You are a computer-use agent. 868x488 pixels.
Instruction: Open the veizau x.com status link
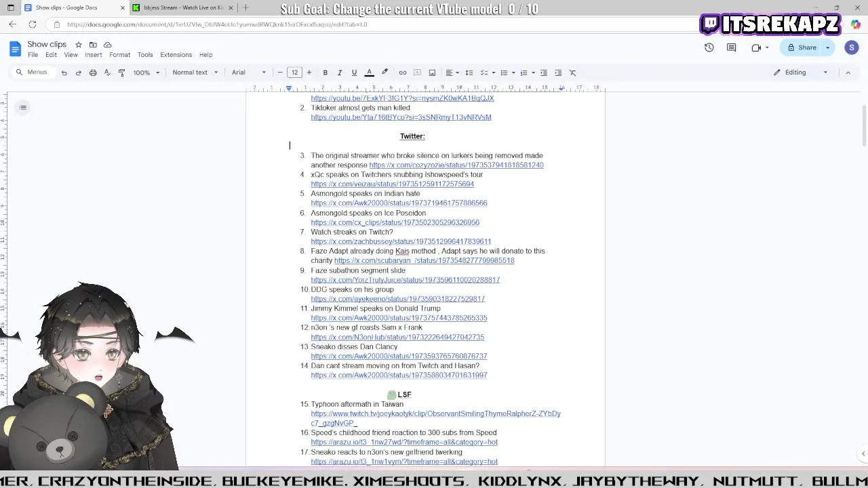(392, 184)
